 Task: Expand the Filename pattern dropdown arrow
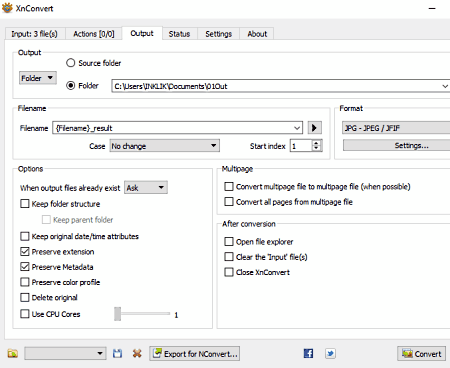[x=297, y=128]
